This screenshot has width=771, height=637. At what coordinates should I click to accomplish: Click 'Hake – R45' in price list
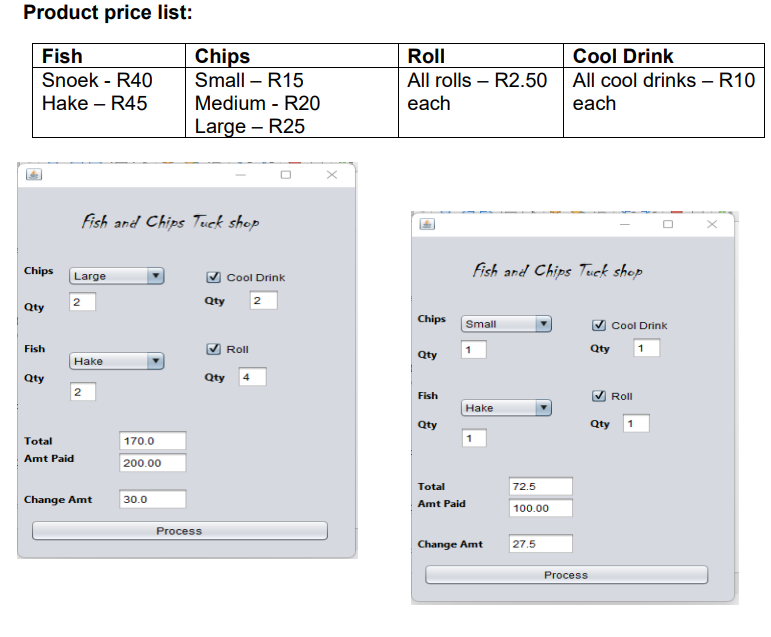pyautogui.click(x=94, y=103)
